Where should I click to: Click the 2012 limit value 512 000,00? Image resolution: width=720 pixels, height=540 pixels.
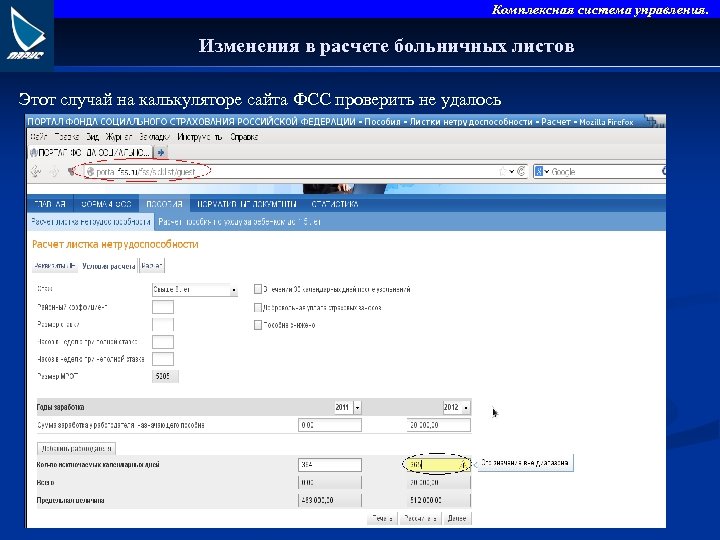click(439, 500)
